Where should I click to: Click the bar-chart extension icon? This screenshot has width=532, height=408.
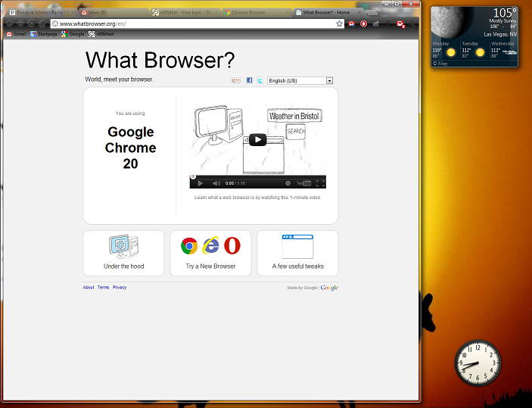tap(376, 23)
